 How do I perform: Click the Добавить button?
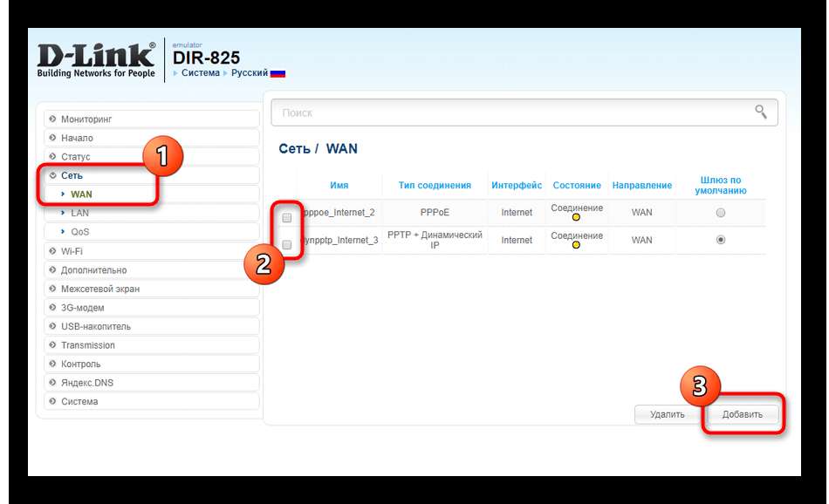click(x=743, y=414)
